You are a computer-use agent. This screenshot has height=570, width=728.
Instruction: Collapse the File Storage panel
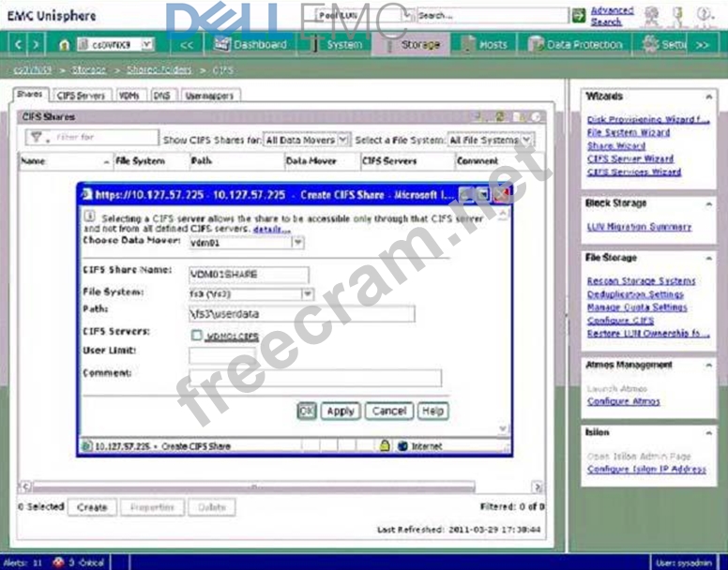pyautogui.click(x=708, y=259)
